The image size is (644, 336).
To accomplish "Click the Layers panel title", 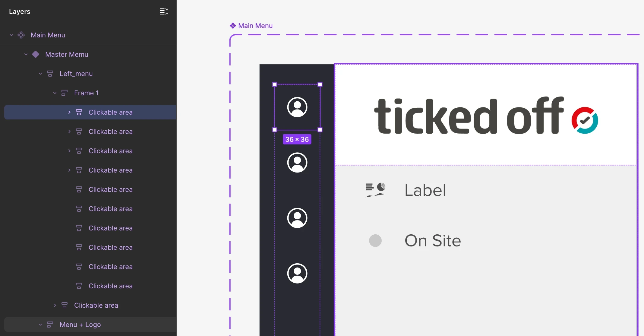I will pos(20,11).
